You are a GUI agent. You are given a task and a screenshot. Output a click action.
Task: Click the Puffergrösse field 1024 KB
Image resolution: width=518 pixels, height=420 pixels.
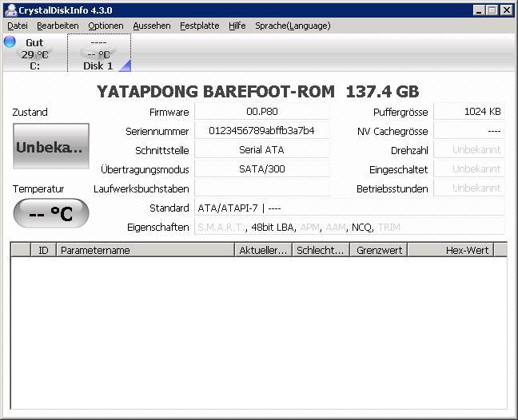(469, 112)
